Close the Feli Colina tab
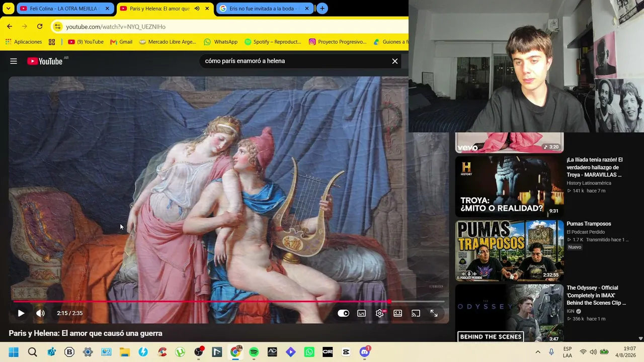Screen dimensions: 644x362 (x=107, y=9)
